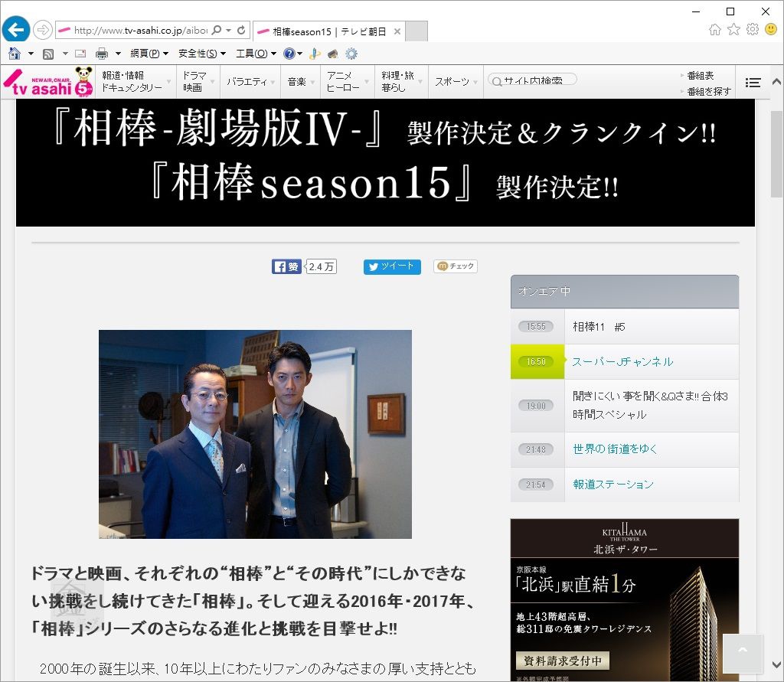Open the バラエティ nav menu
This screenshot has width=784, height=682.
pos(250,81)
